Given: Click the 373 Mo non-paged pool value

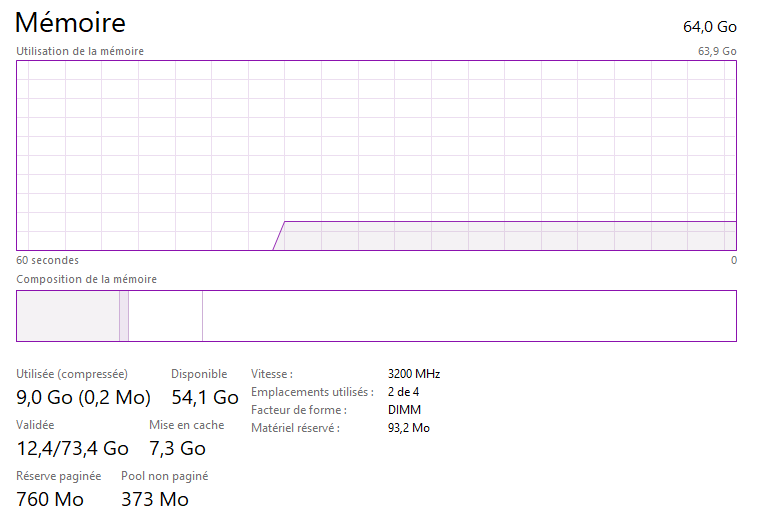Looking at the screenshot, I should click(155, 499).
